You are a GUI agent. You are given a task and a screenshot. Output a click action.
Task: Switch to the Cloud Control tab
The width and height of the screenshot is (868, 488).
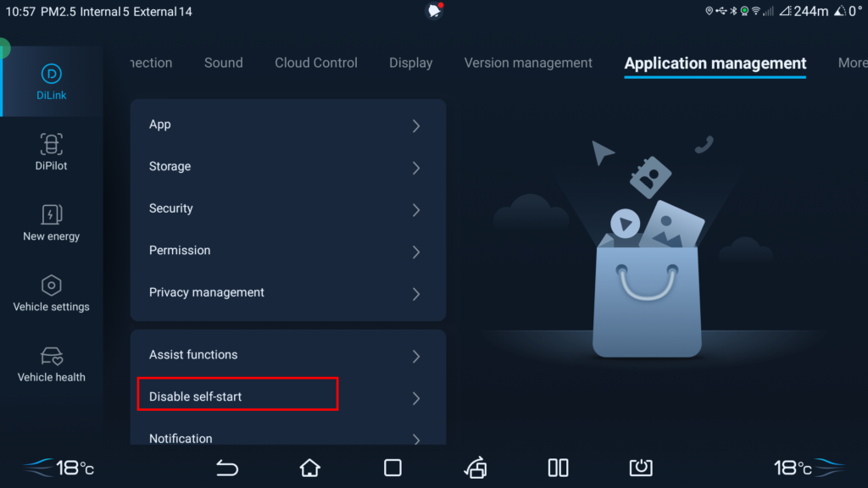(316, 63)
